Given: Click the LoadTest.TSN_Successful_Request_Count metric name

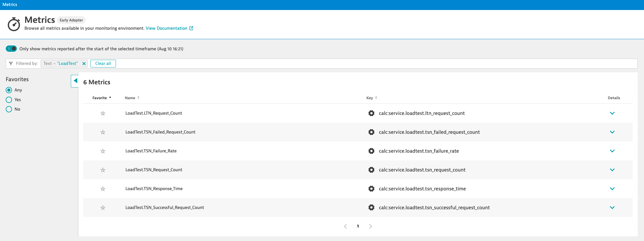Looking at the screenshot, I should (x=165, y=208).
